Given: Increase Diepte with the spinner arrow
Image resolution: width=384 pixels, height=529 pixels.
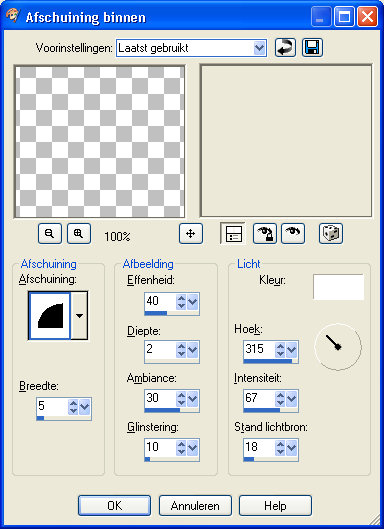Looking at the screenshot, I should tap(181, 346).
